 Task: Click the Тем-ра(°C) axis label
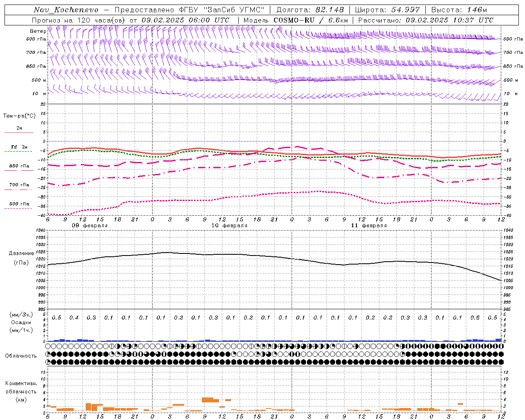coord(19,116)
